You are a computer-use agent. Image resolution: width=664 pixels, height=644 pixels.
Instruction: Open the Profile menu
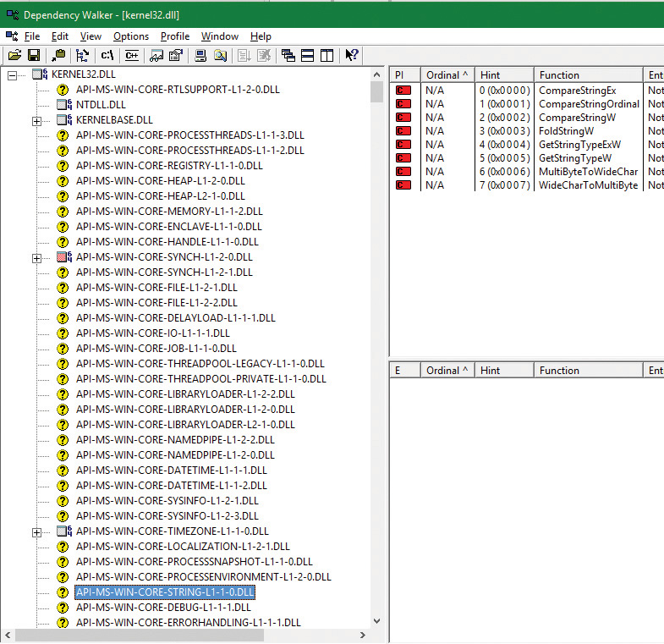click(x=175, y=36)
